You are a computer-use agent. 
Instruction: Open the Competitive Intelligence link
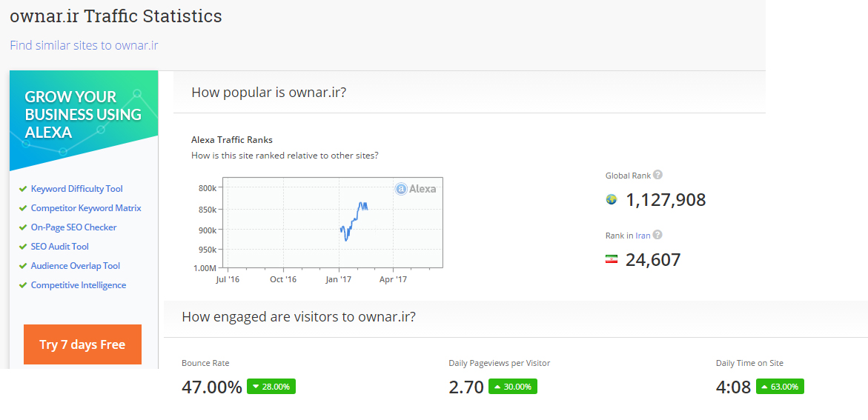(79, 285)
